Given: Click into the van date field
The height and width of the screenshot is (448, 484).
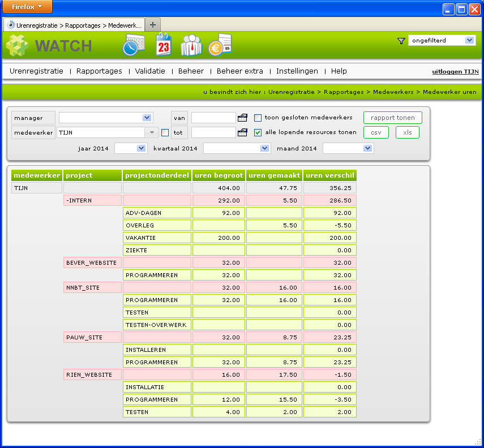Looking at the screenshot, I should click(213, 118).
